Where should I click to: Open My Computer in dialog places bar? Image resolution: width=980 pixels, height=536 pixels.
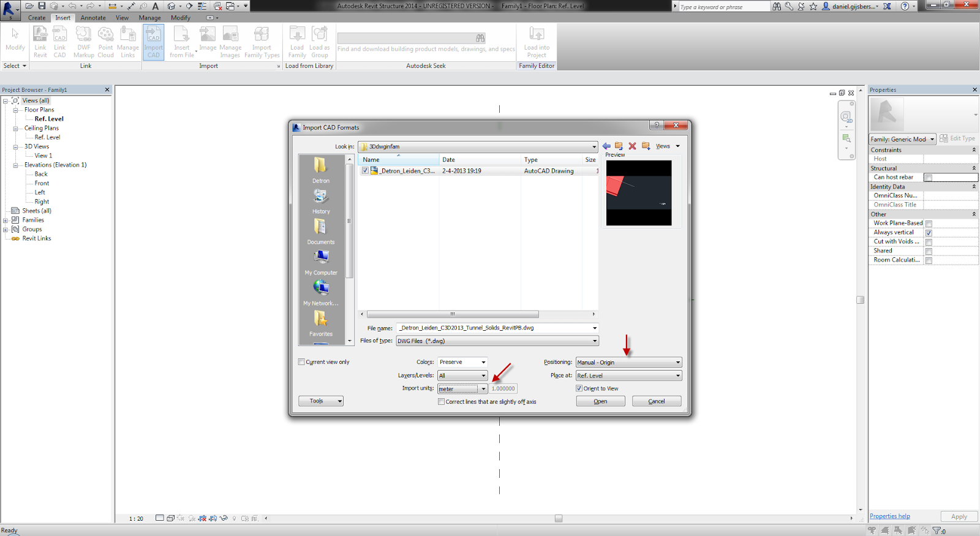click(321, 262)
